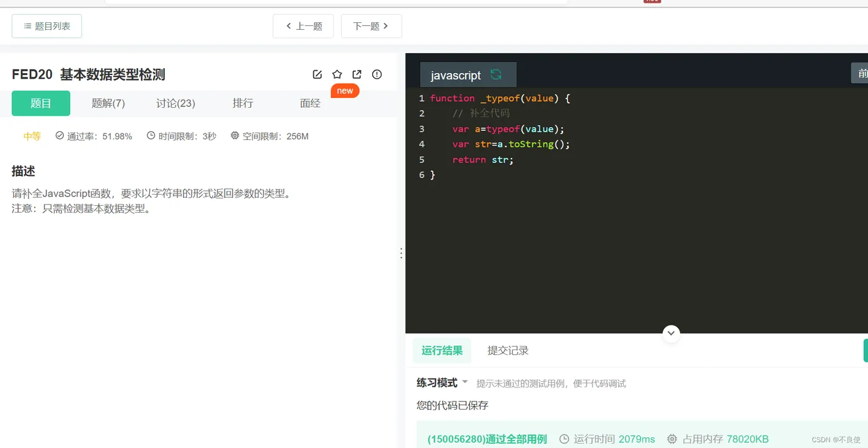The height and width of the screenshot is (448, 868).
Task: Switch to the 面经 tab
Action: (310, 103)
